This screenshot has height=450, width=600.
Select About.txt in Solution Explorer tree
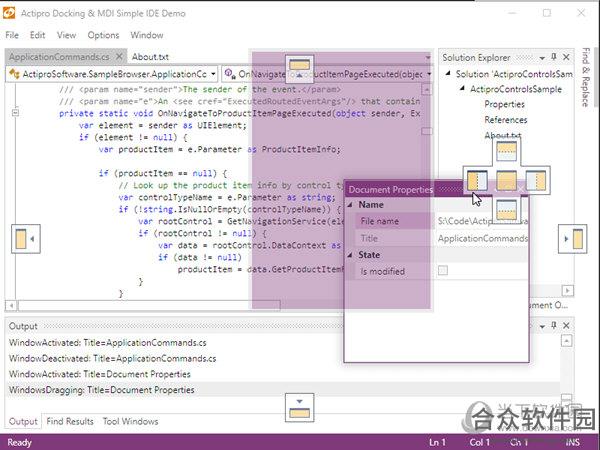click(502, 135)
